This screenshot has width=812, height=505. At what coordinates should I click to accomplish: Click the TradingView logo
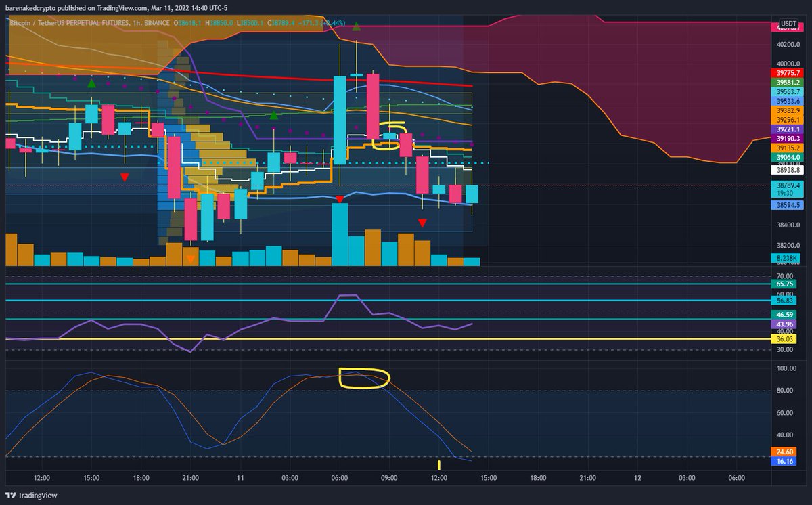[x=30, y=495]
